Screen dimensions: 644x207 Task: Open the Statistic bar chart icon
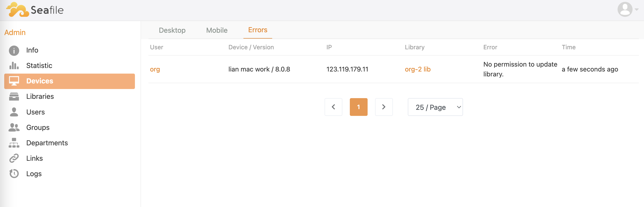[14, 66]
